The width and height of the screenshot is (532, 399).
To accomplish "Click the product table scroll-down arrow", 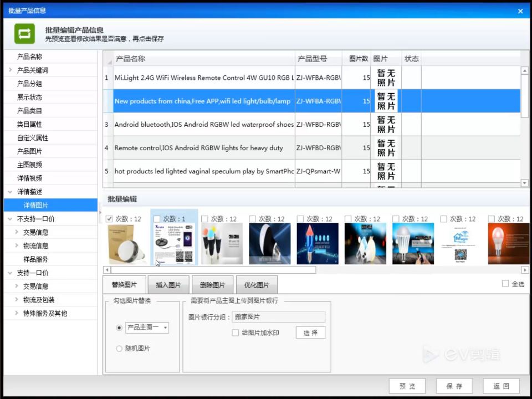I will tap(525, 183).
